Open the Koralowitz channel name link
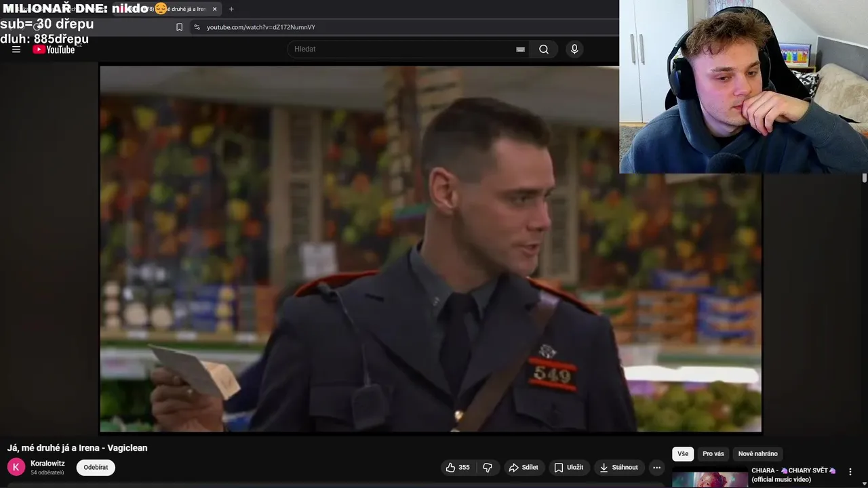Viewport: 868px width, 488px height. point(47,464)
